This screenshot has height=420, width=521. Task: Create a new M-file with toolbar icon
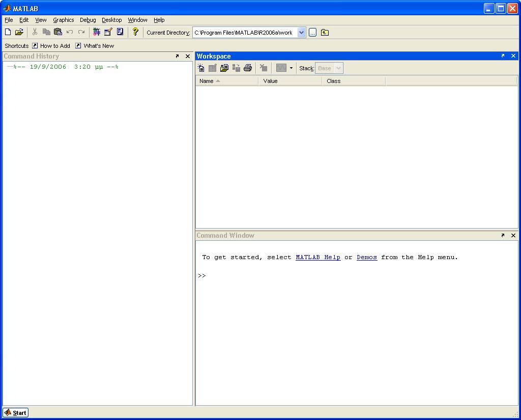click(8, 32)
